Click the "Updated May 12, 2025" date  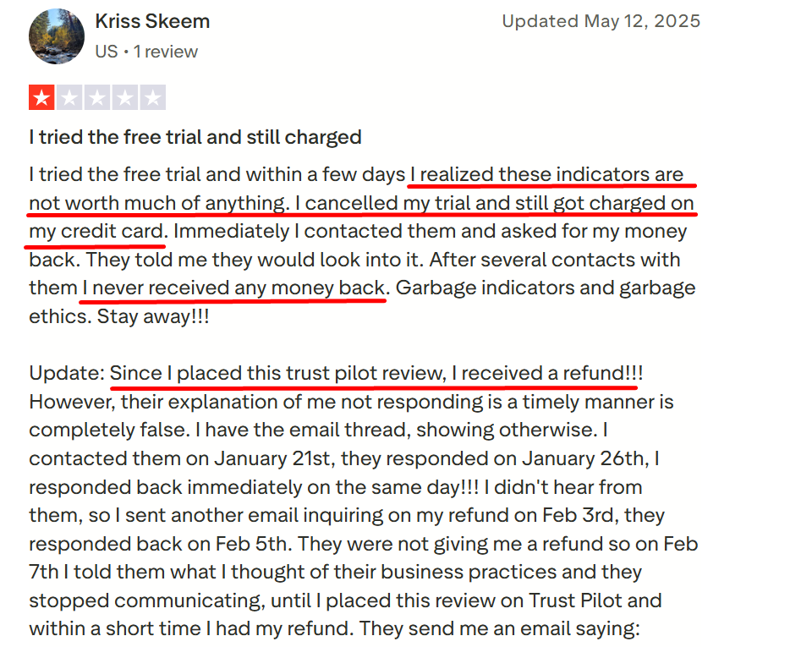[601, 21]
